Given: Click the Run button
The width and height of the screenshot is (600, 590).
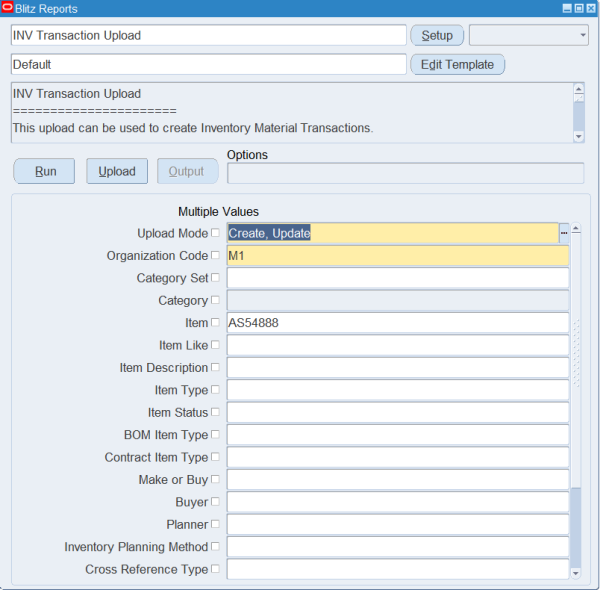Looking at the screenshot, I should (x=44, y=171).
